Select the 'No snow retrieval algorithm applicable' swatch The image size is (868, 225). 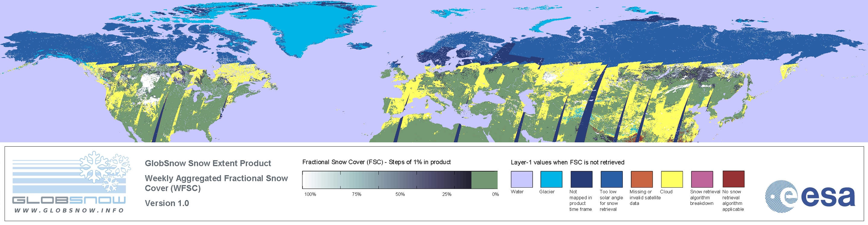[x=733, y=179]
